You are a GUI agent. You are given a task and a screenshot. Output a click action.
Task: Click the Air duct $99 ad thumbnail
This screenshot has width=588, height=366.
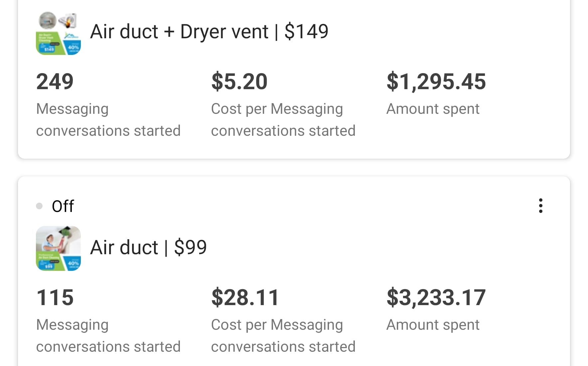point(58,248)
